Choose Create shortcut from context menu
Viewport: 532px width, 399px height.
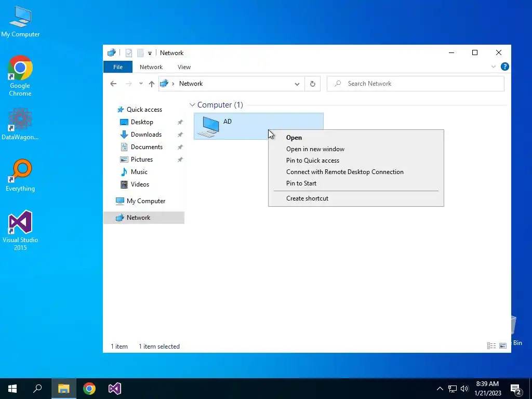(356, 198)
